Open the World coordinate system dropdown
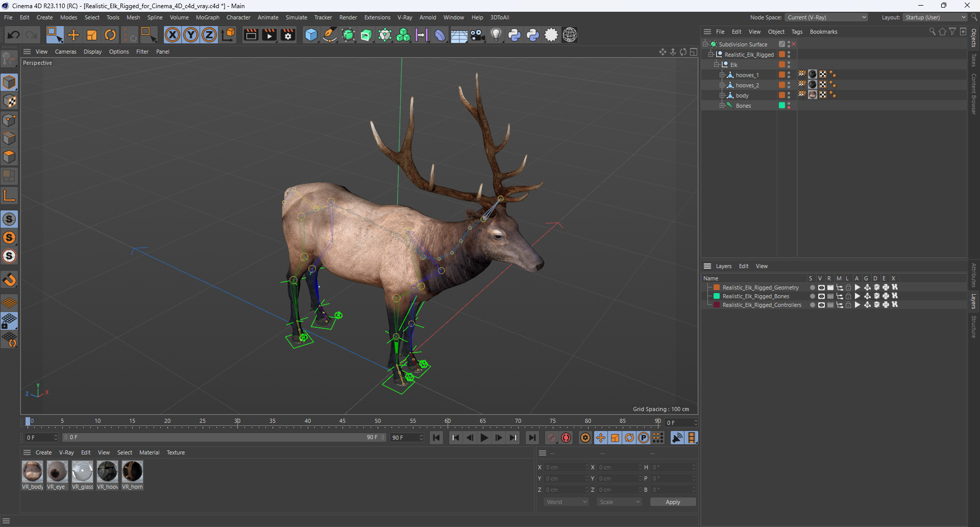The image size is (980, 527). point(567,502)
